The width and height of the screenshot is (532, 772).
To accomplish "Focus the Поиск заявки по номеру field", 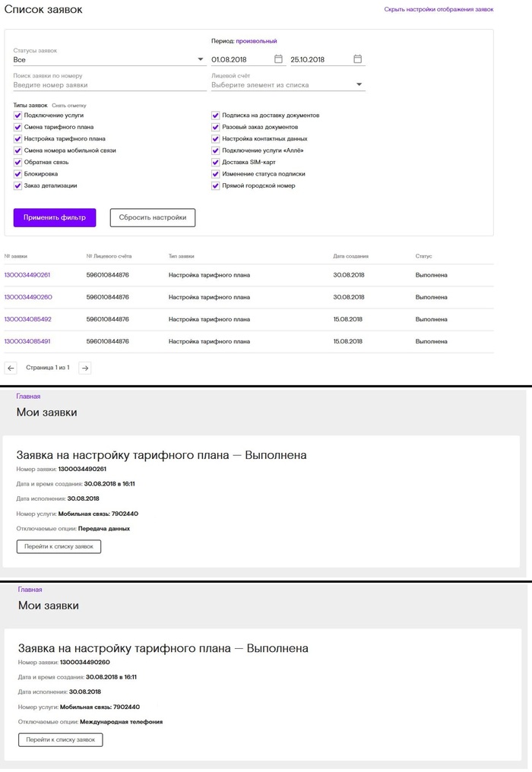I will point(109,85).
